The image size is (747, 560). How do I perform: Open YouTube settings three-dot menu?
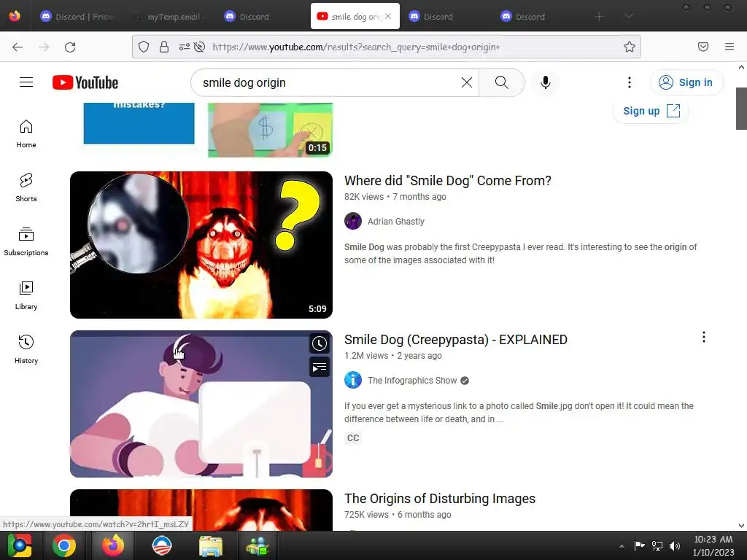(630, 82)
